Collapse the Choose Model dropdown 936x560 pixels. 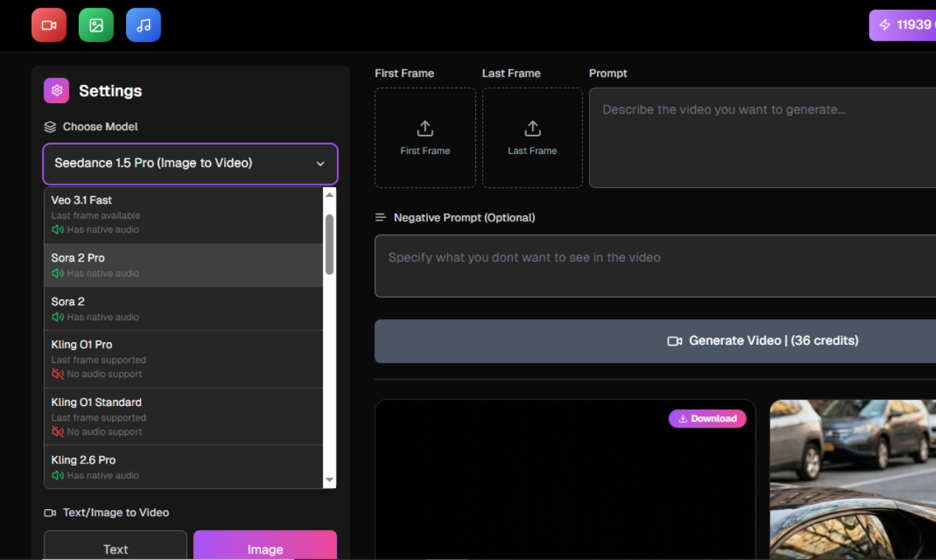click(x=320, y=164)
